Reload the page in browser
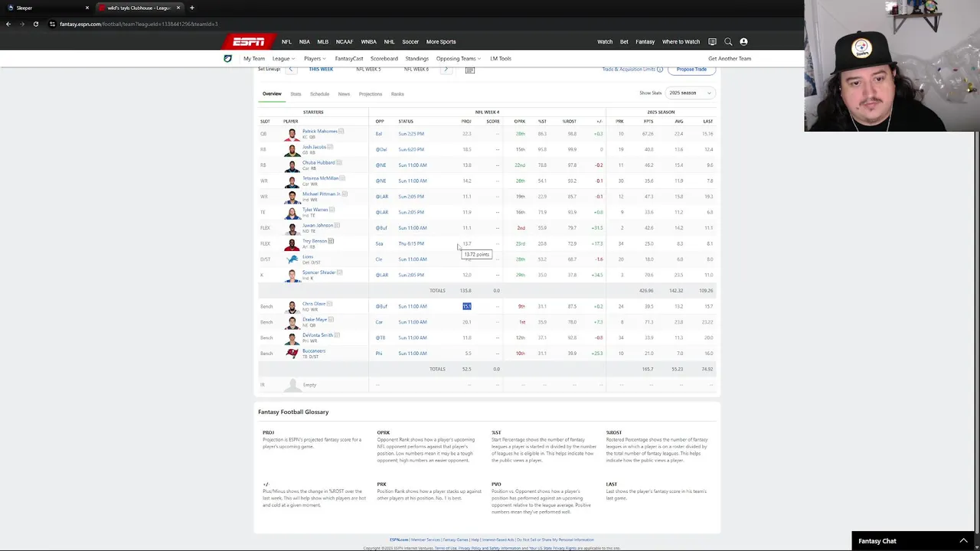 (35, 24)
